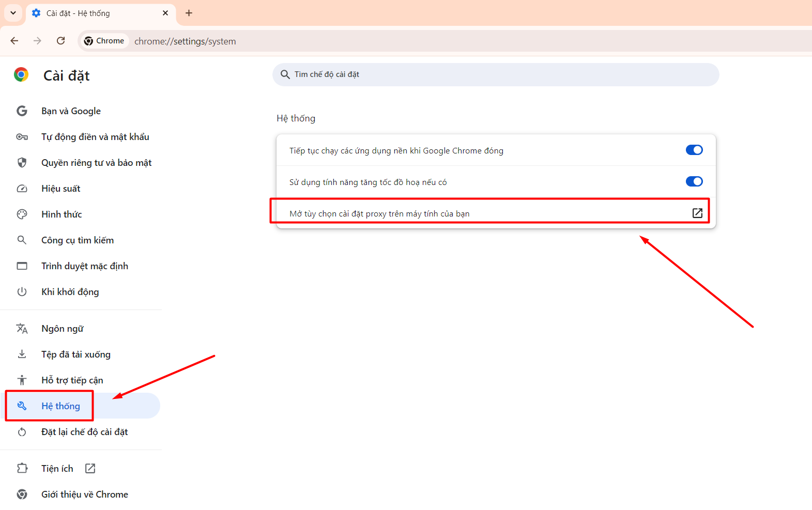Viewport: 812px width, 510px height.
Task: Click the translate icon for languages
Action: [x=22, y=329]
